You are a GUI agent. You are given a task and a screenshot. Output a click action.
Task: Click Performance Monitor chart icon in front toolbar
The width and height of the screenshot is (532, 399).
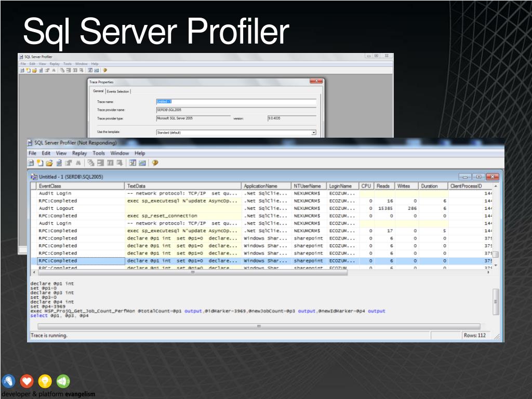142,163
